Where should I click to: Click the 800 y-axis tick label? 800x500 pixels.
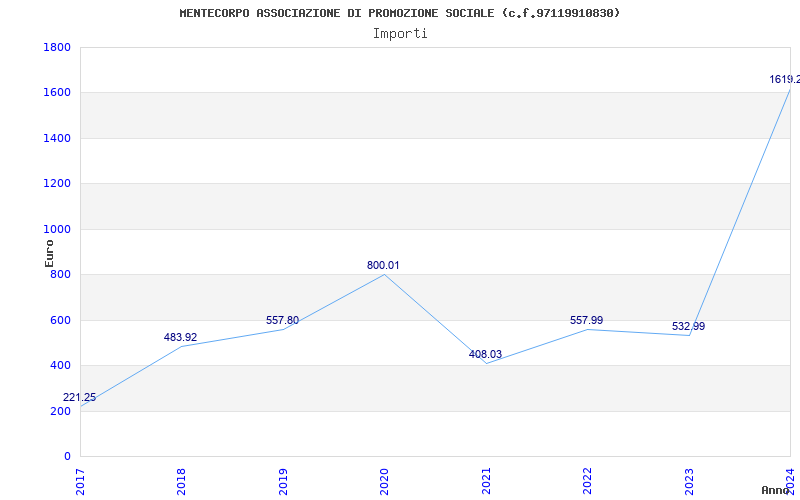[60, 274]
